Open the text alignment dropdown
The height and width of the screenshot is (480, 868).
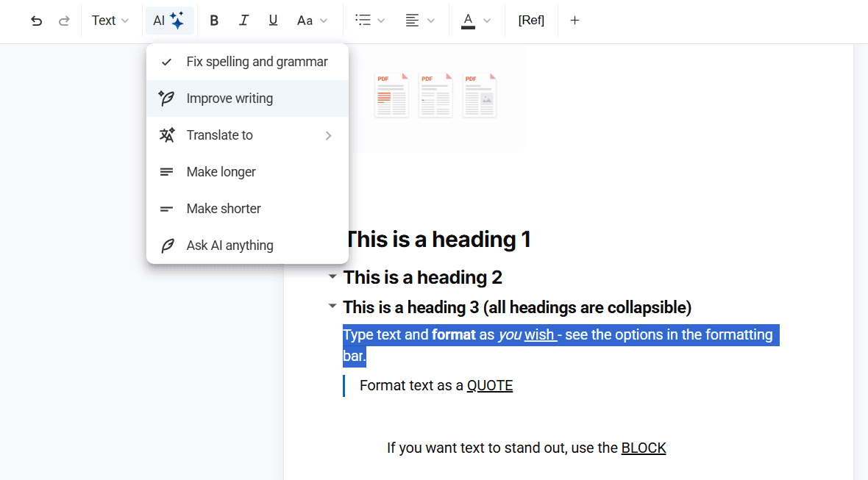pos(420,21)
